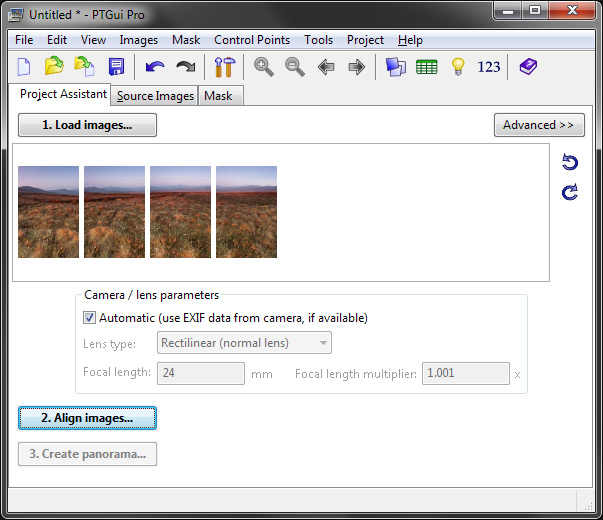The height and width of the screenshot is (520, 603).
Task: Rotate images clockwise with lower rotate arrow
Action: pyautogui.click(x=570, y=192)
